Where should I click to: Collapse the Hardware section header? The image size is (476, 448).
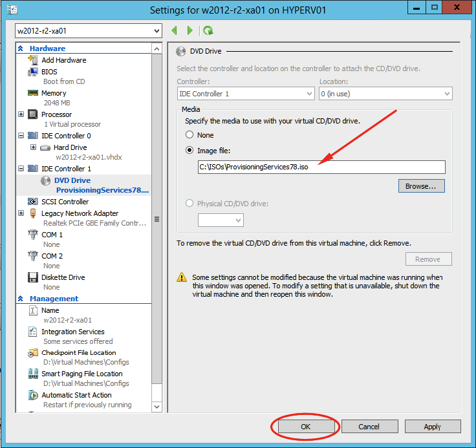pos(21,48)
